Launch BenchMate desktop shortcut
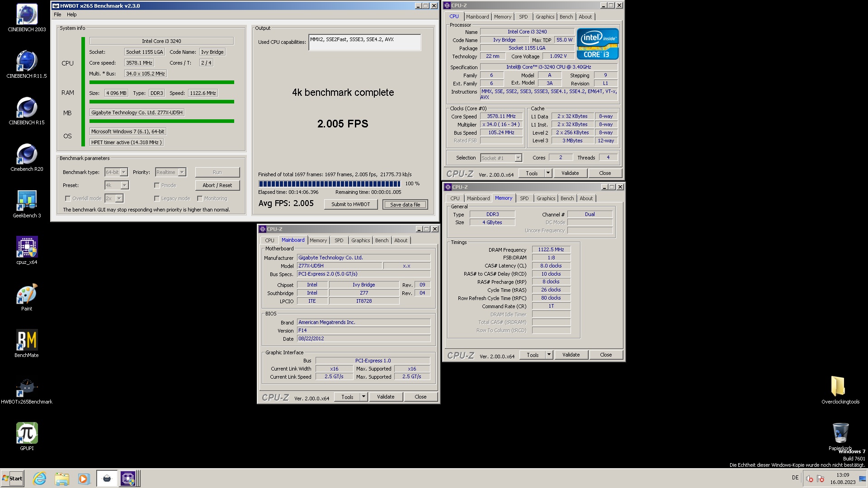Screen dimensions: 868x488 pos(27,343)
